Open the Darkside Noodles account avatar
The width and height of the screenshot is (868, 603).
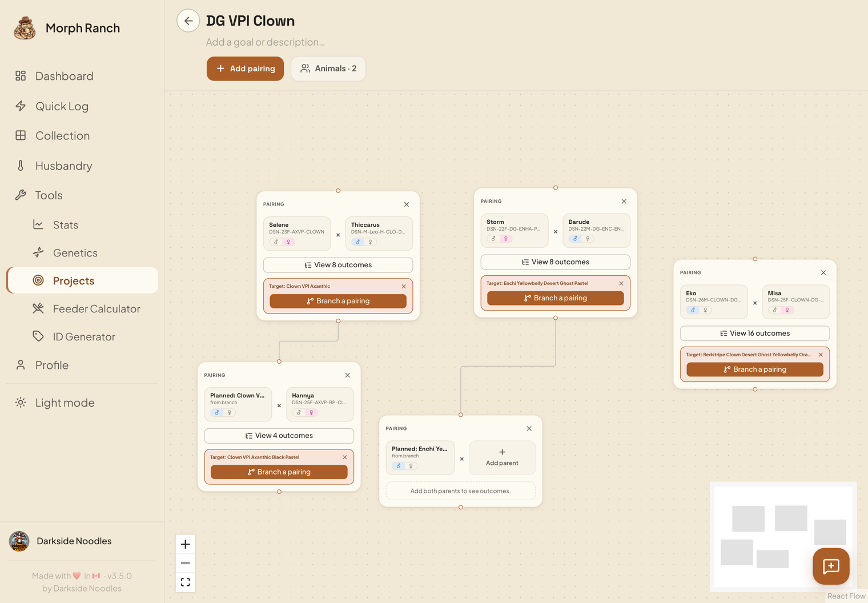click(x=19, y=541)
